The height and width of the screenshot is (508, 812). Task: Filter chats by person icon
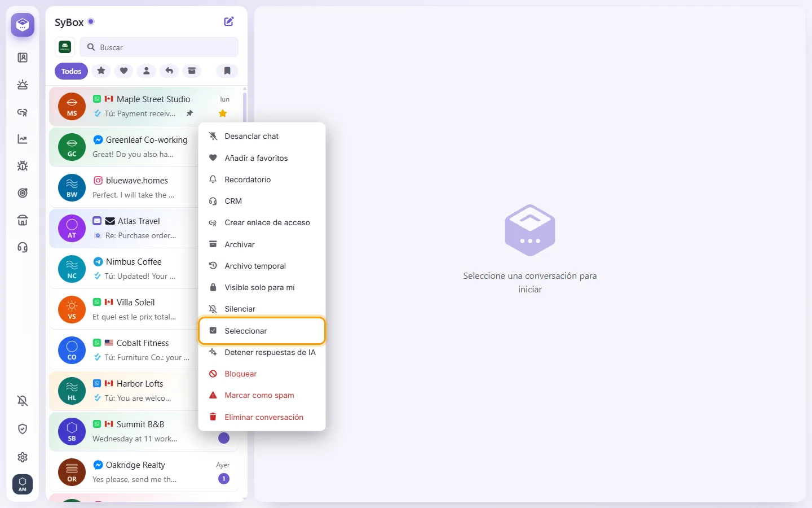(x=146, y=71)
